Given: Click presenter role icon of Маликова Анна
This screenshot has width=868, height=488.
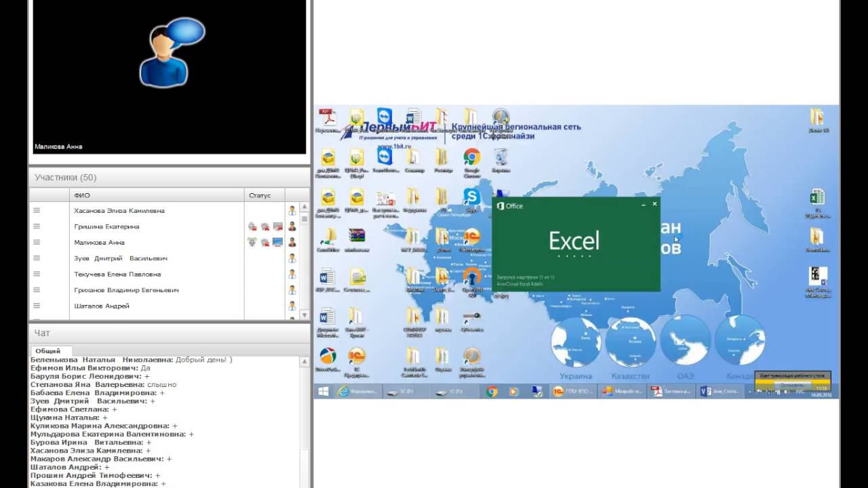Looking at the screenshot, I should [x=292, y=242].
